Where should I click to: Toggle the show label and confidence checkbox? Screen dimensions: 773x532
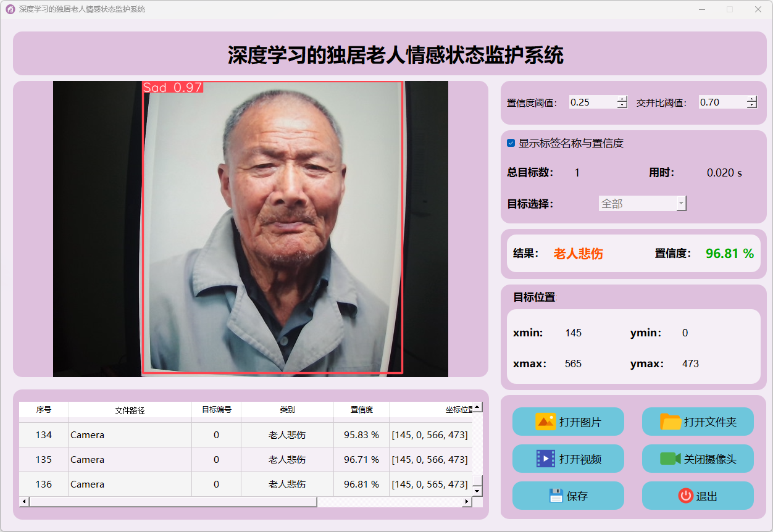pyautogui.click(x=511, y=143)
